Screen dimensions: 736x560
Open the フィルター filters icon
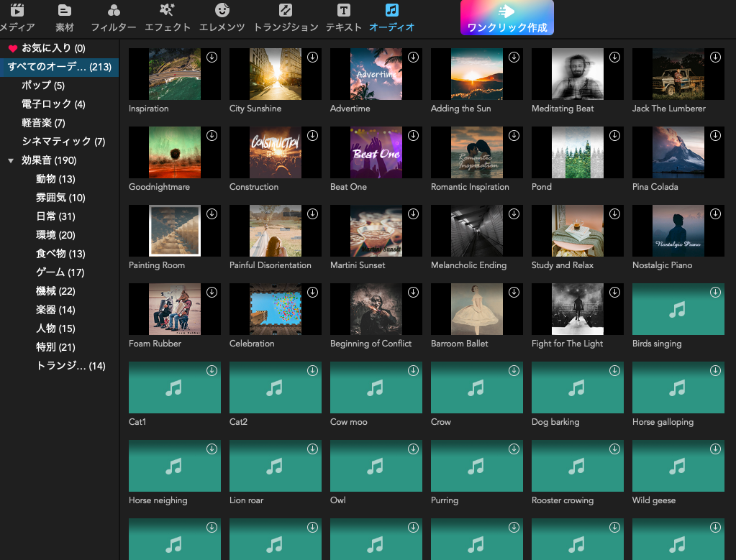pyautogui.click(x=114, y=11)
